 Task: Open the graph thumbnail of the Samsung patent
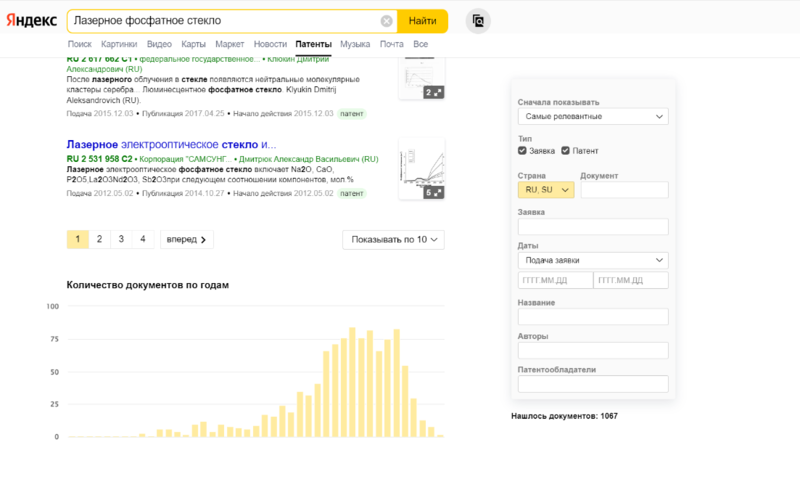(421, 168)
